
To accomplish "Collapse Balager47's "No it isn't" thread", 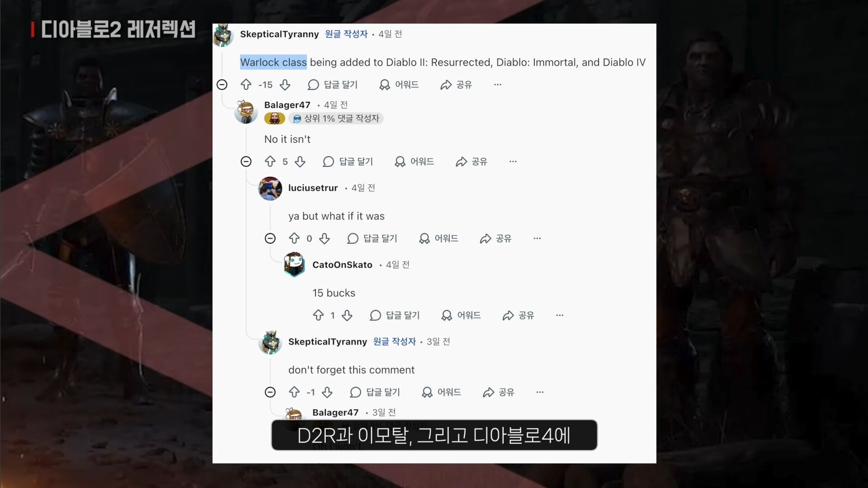I will coord(246,161).
